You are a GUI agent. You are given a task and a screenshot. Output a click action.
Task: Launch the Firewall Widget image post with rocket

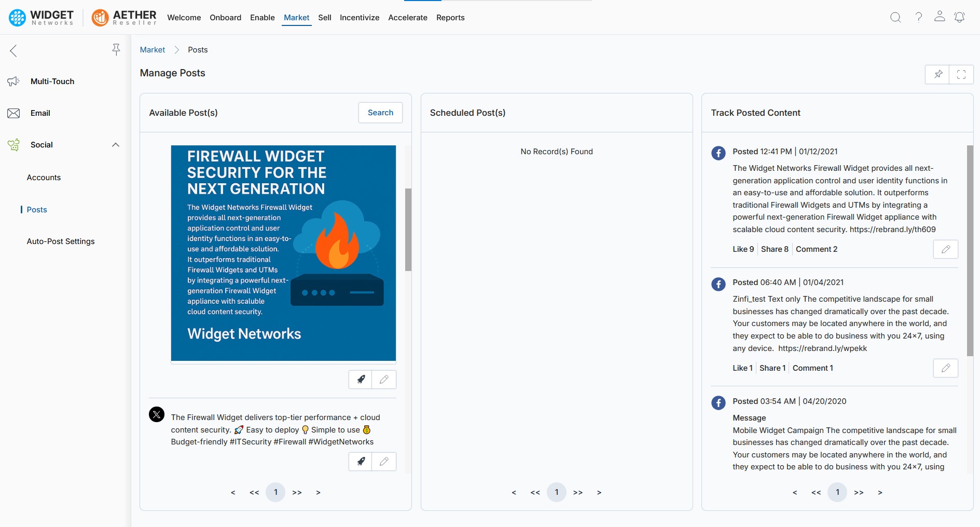point(361,380)
